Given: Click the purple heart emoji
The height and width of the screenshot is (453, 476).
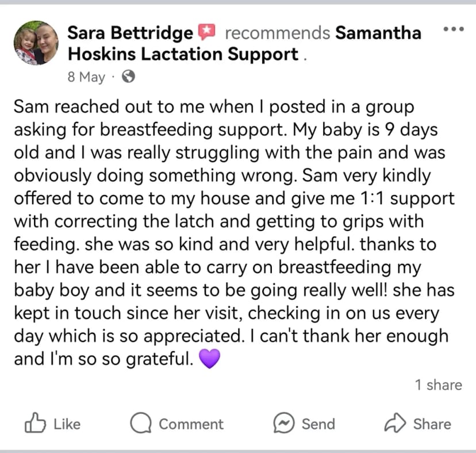Looking at the screenshot, I should (x=209, y=359).
